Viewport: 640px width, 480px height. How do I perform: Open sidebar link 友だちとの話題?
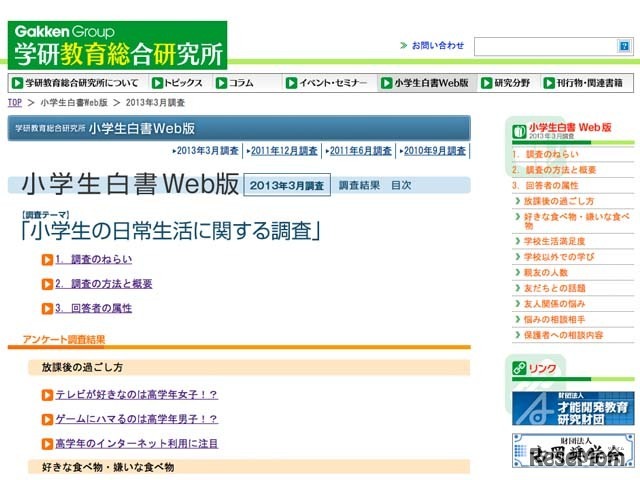coord(555,288)
